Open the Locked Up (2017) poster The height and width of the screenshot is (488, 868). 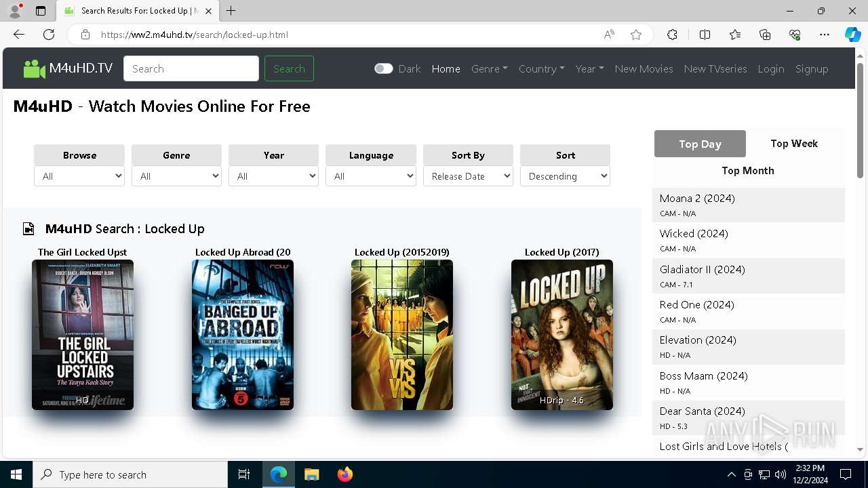click(562, 335)
